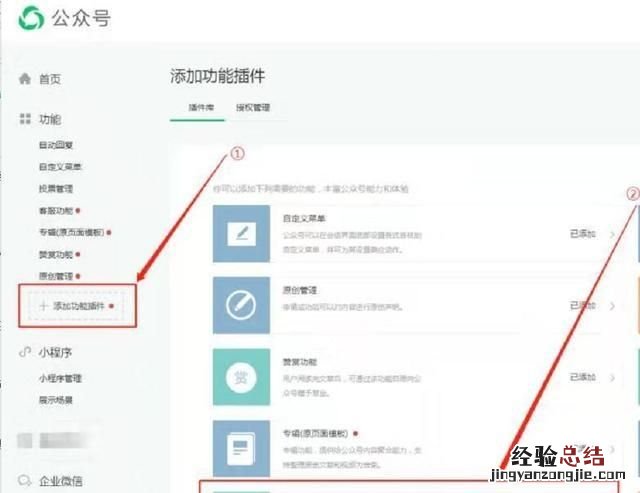Click 已添加 status on 原创管理 row

click(x=583, y=306)
